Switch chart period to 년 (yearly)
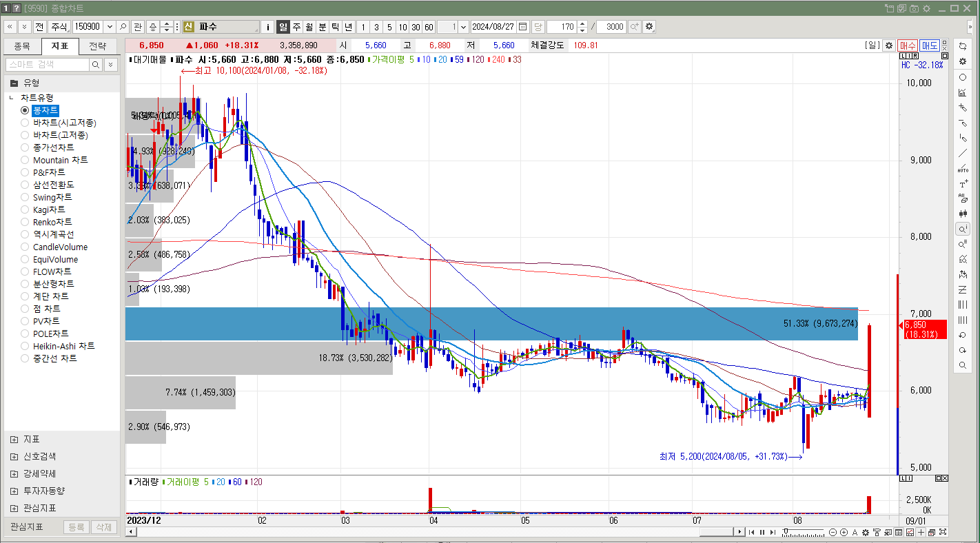The height and width of the screenshot is (543, 980). (349, 27)
